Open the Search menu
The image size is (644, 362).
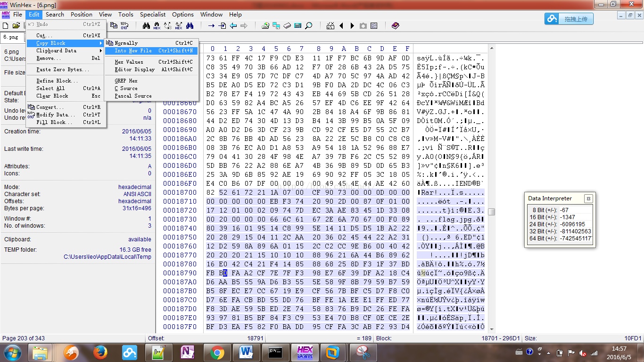(x=55, y=15)
